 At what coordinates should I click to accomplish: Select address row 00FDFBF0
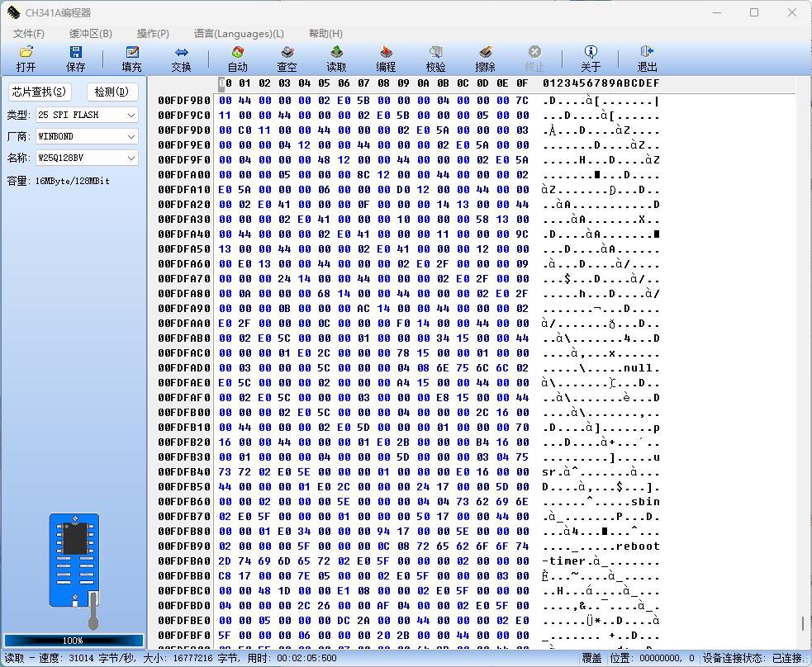[x=184, y=636]
